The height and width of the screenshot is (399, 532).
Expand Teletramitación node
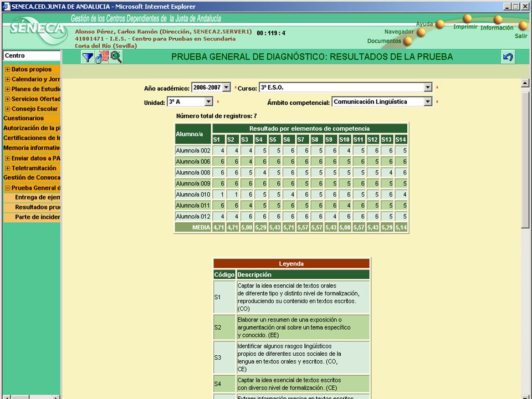[x=7, y=168]
